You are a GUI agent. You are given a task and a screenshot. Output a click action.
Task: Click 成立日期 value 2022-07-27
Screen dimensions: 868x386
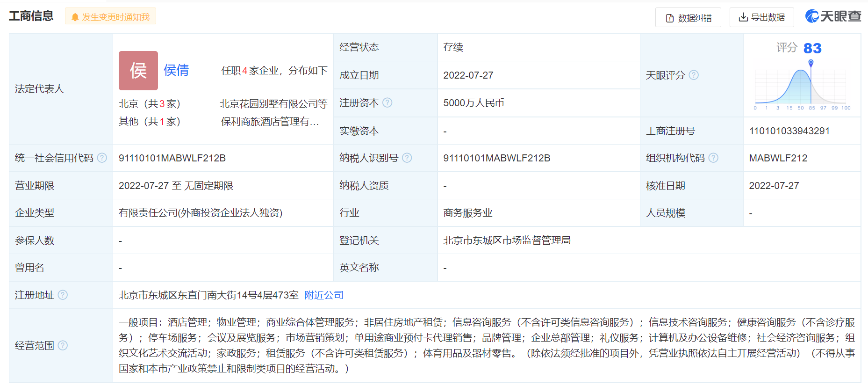(468, 75)
